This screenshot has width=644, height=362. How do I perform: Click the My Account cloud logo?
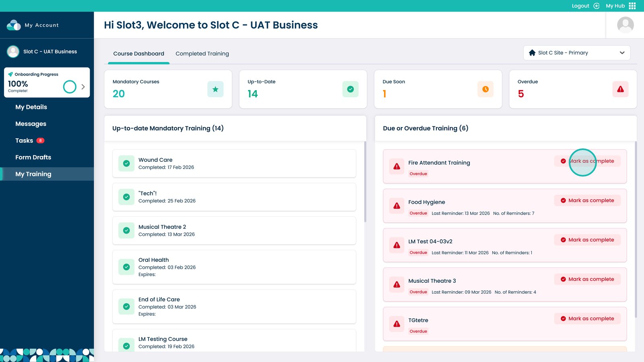(x=14, y=25)
